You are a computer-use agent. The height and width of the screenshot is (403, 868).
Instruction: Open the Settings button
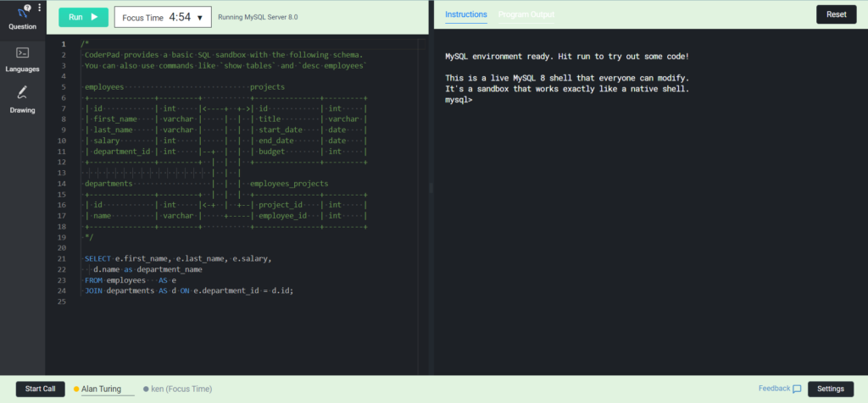coord(831,389)
